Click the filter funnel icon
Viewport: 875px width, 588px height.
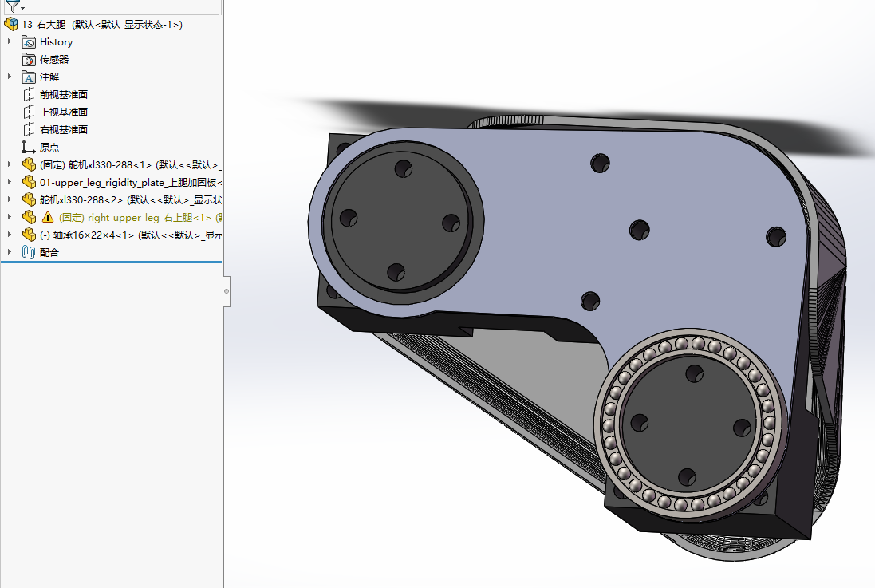[x=12, y=6]
